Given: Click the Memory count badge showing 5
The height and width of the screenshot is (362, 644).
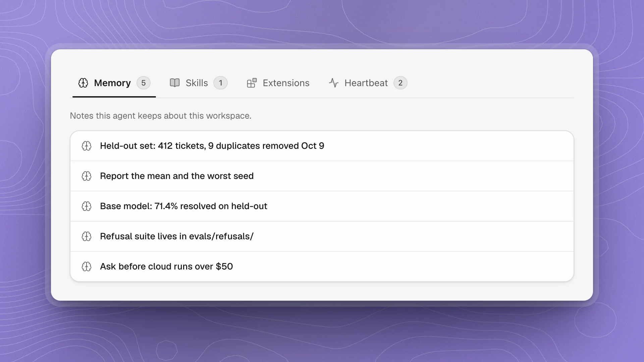Looking at the screenshot, I should click(x=144, y=83).
